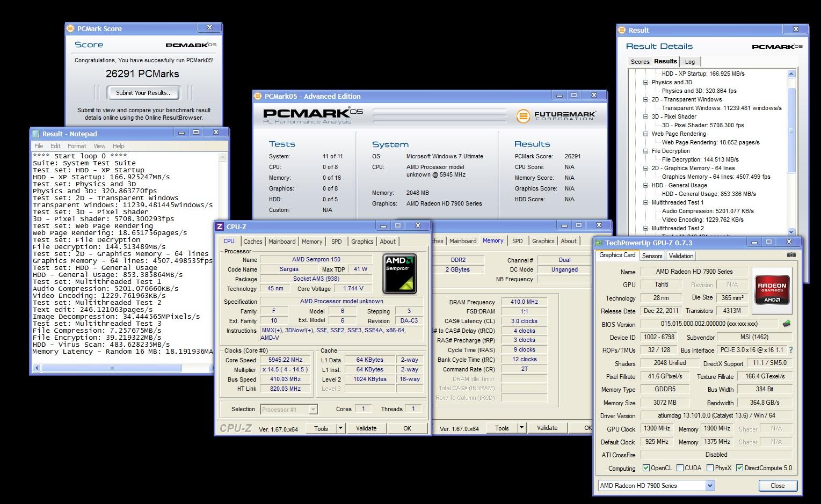Toggle the CUDA checkbox
Screen dimensions: 821x504
pyautogui.click(x=680, y=468)
